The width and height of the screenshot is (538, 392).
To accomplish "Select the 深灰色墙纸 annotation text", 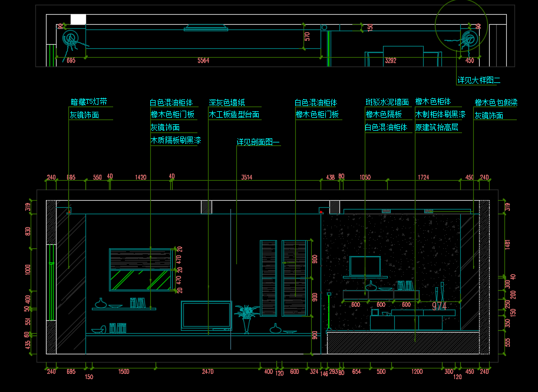I will [x=227, y=102].
